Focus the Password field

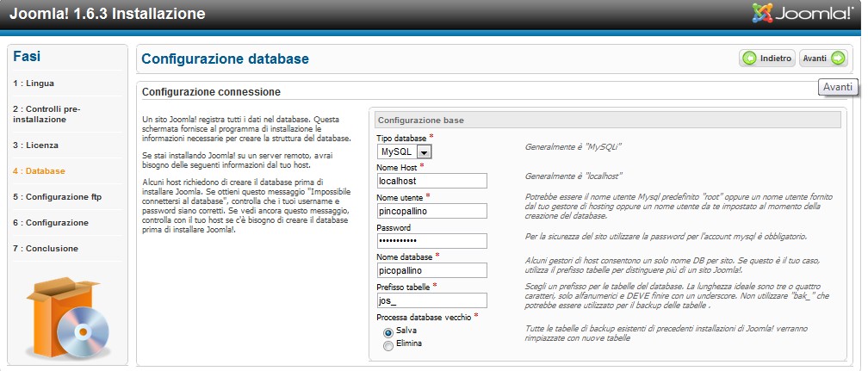432,240
